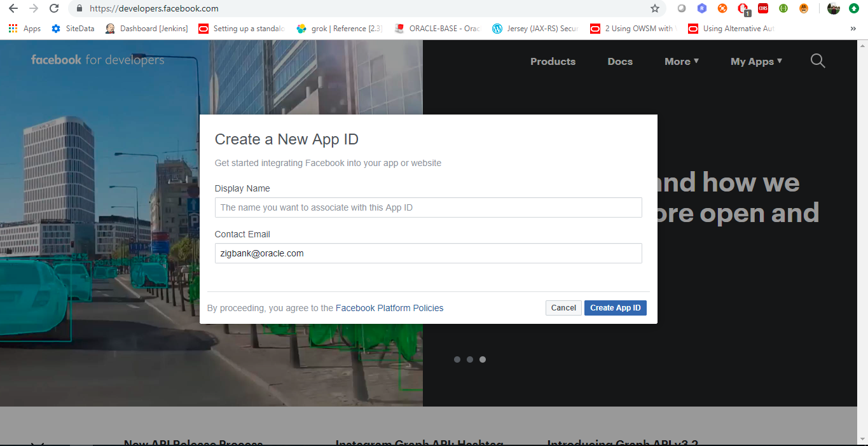Open the grok Reference bookmark
Viewport: 868px width, 446px height.
click(x=340, y=29)
